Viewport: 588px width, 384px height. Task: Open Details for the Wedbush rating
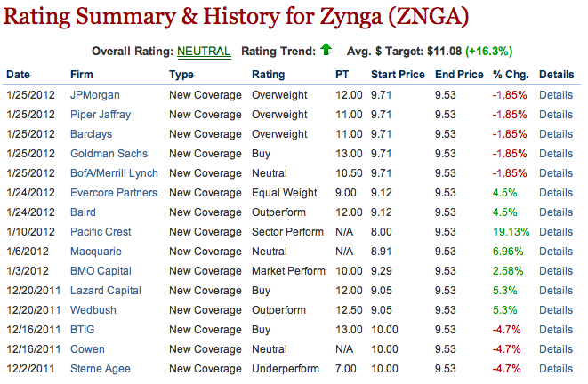[x=556, y=309]
